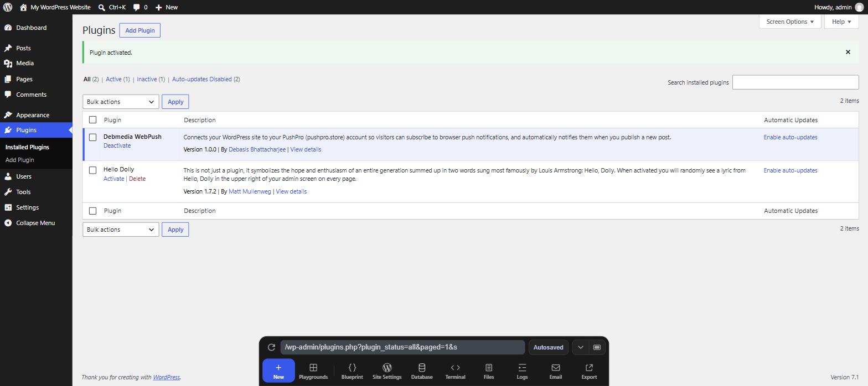The height and width of the screenshot is (386, 868).
Task: Click the bottom Apply button
Action: tap(175, 229)
